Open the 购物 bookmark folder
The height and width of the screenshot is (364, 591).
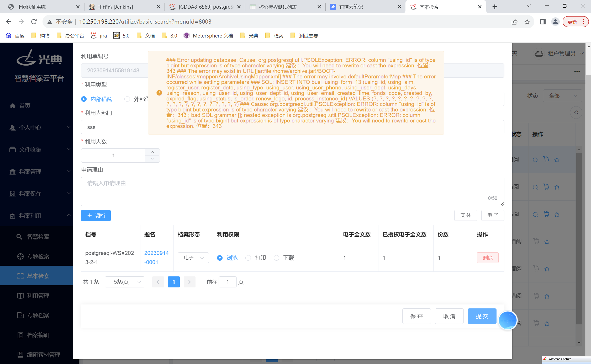(40, 36)
